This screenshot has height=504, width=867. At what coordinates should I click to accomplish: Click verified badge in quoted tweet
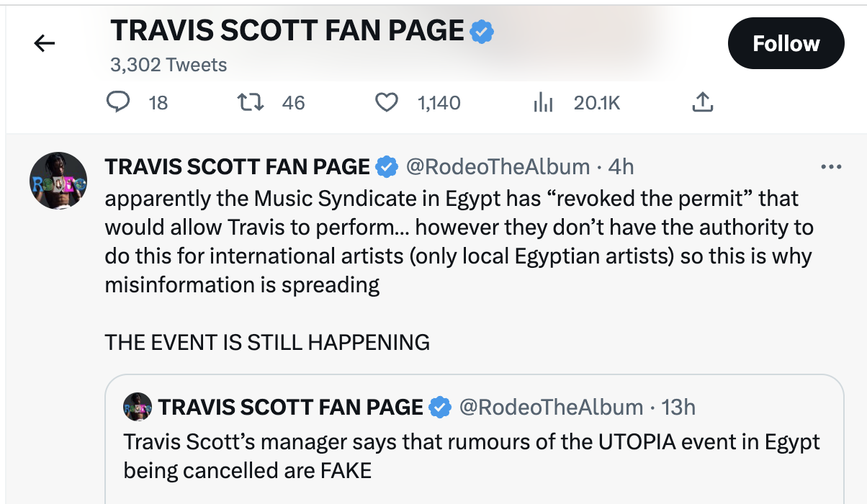pos(440,408)
